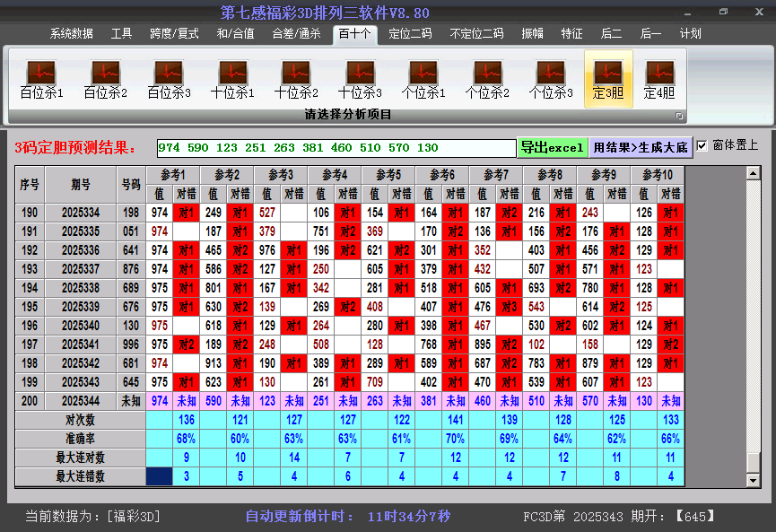Expand the ribbon group dialog launcher
Viewport: 776px width, 532px height.
click(x=679, y=116)
